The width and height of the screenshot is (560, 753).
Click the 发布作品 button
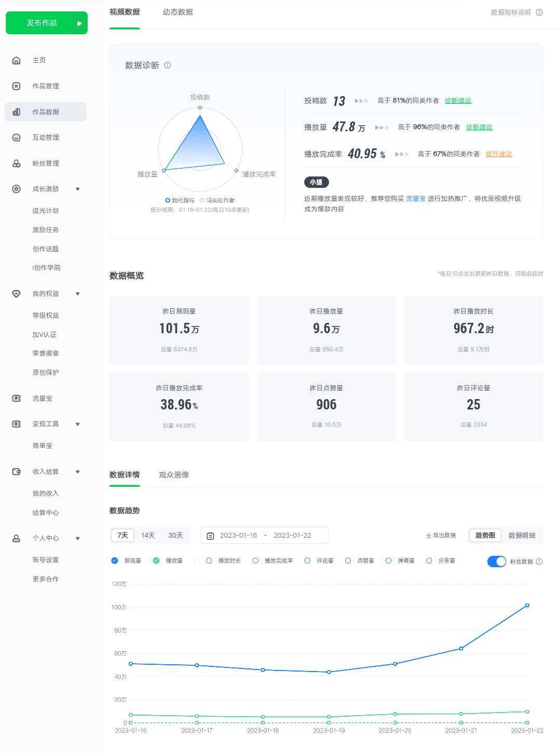coord(42,23)
